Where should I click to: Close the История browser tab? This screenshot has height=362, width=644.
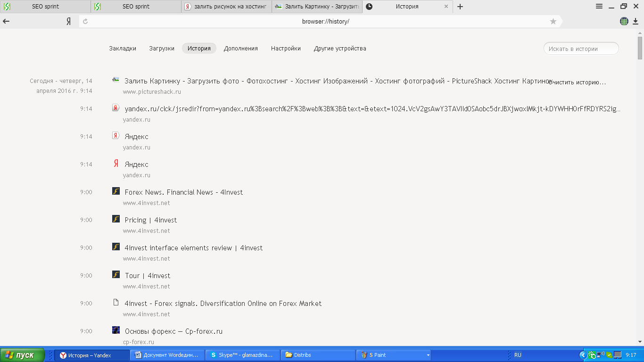click(x=446, y=7)
